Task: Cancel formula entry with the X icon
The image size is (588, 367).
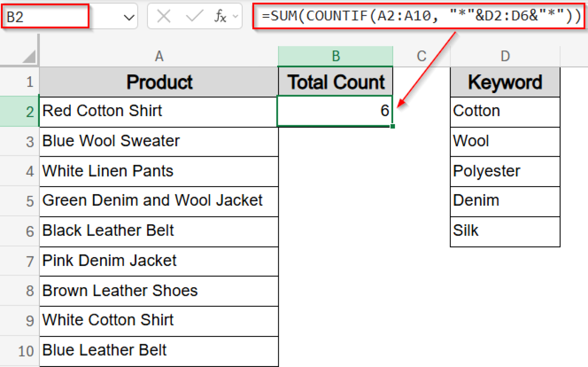Action: pos(164,16)
